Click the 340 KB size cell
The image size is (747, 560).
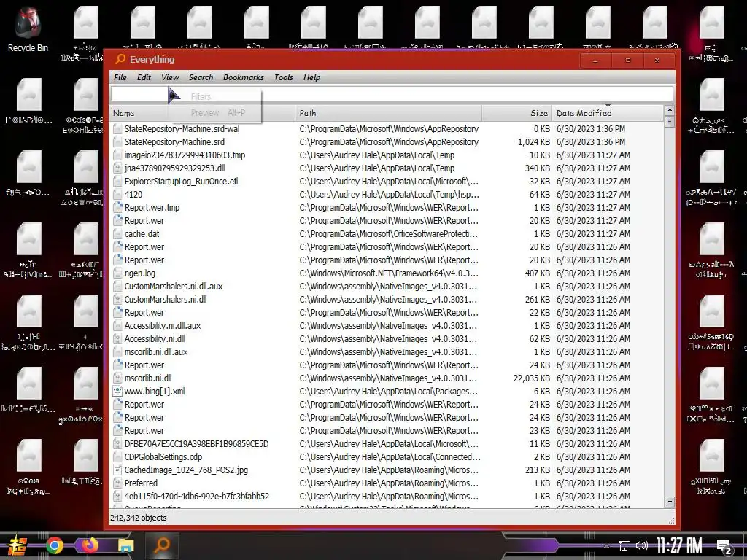[x=538, y=168]
